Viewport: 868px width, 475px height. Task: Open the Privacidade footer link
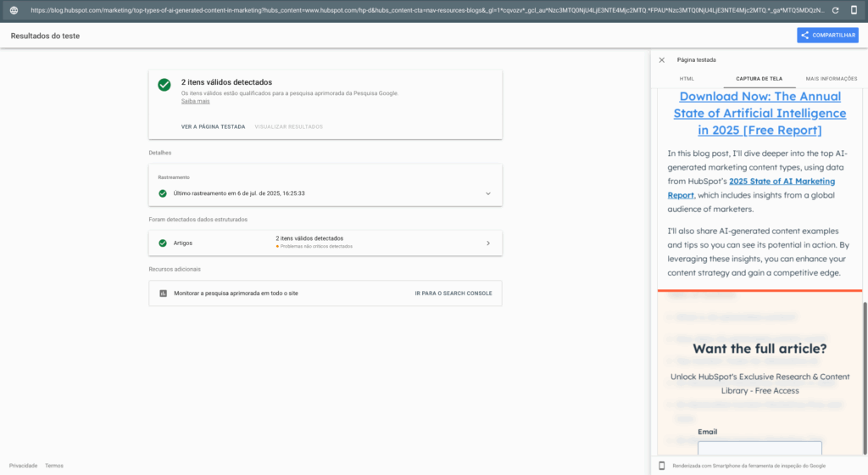(23, 466)
